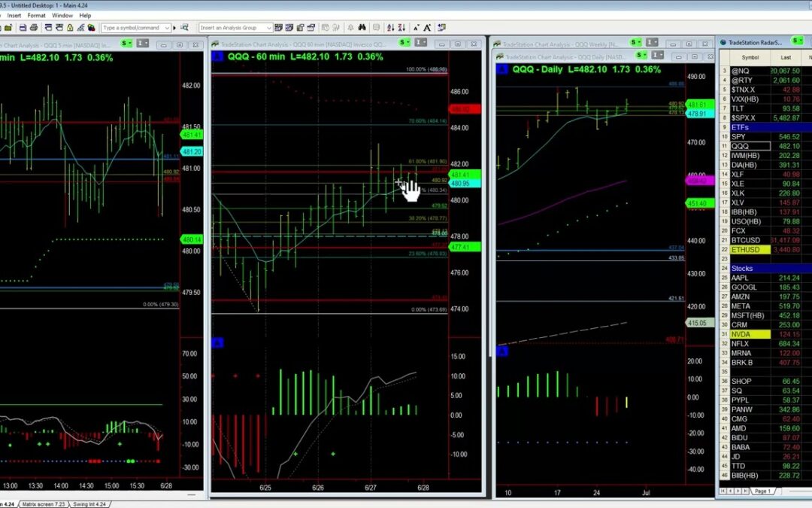Click the Symbol column header in RadarScreen
The width and height of the screenshot is (812, 508).
tap(750, 57)
